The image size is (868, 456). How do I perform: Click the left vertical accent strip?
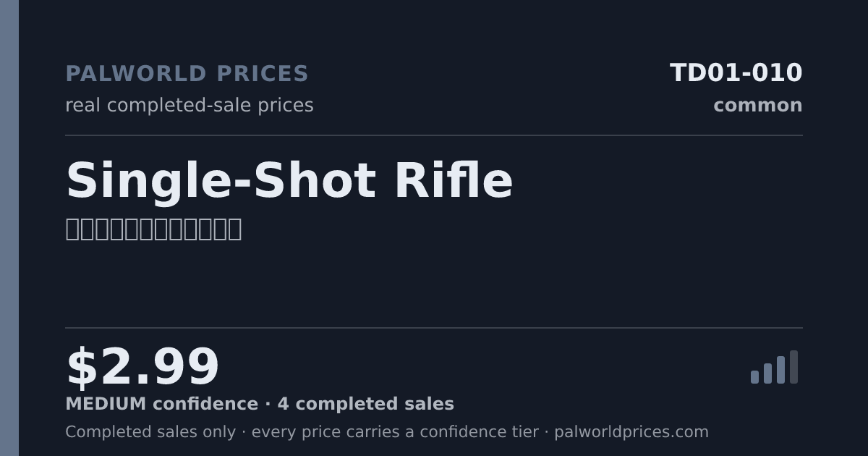pyautogui.click(x=9, y=228)
